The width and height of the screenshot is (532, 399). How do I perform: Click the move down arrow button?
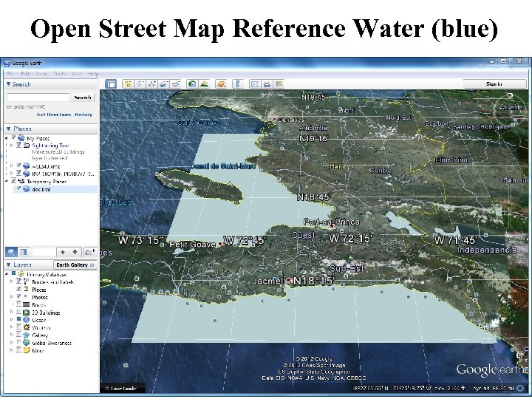[75, 252]
